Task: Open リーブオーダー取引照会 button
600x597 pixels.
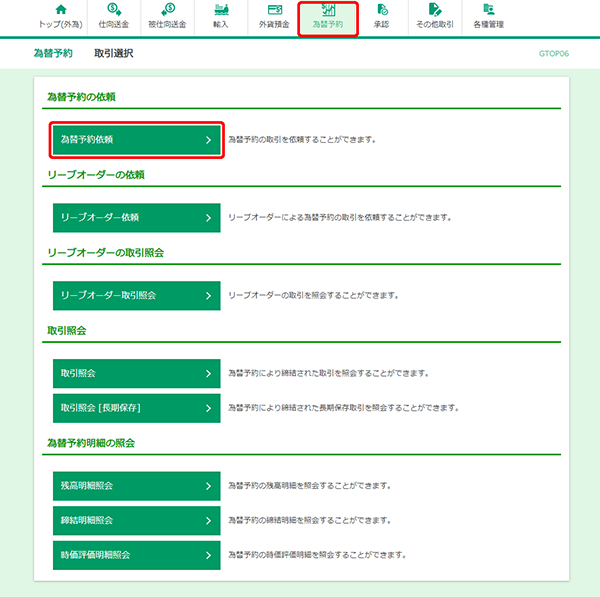Action: coord(137,295)
